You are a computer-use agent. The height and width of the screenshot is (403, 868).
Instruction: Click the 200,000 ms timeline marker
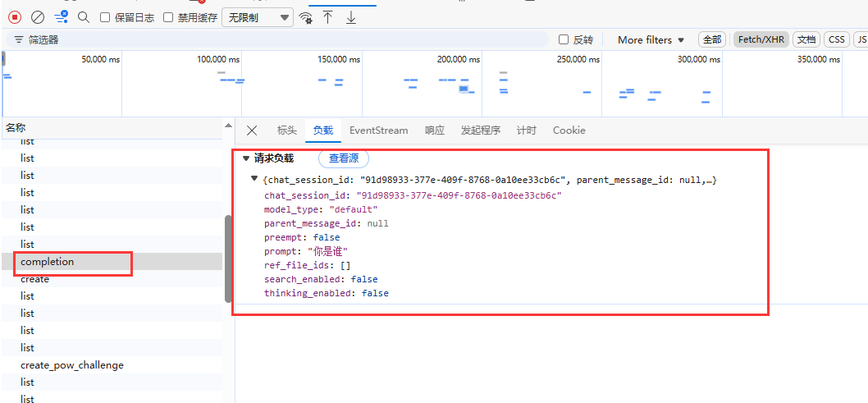point(460,59)
